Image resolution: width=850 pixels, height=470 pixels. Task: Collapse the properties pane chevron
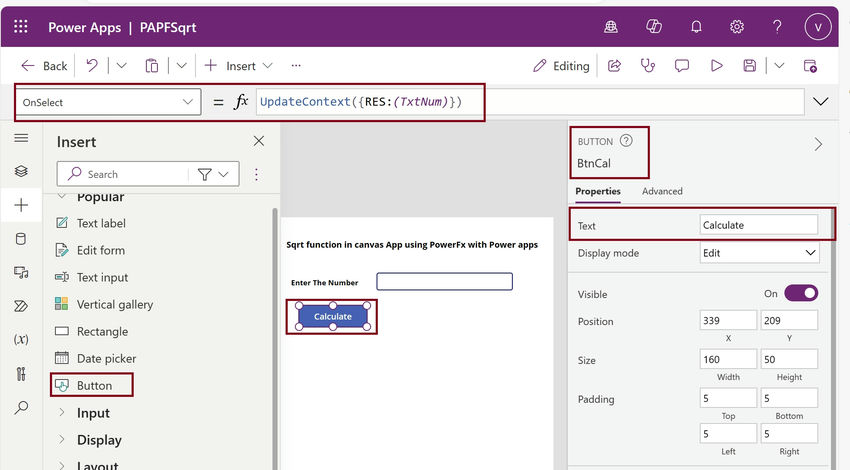[819, 144]
